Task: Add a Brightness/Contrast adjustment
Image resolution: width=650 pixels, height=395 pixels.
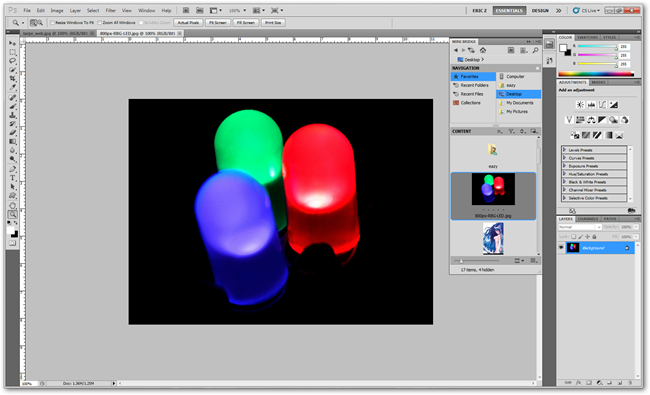Action: coord(580,105)
